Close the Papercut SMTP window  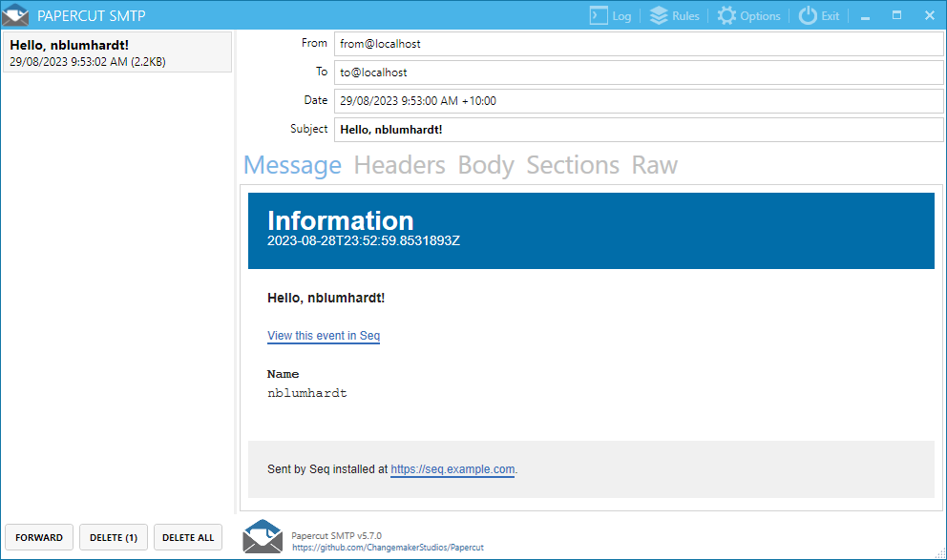(930, 15)
